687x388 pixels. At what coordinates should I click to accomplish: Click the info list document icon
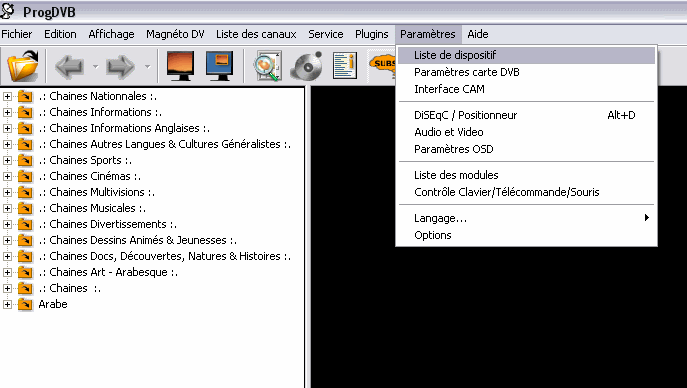(344, 66)
